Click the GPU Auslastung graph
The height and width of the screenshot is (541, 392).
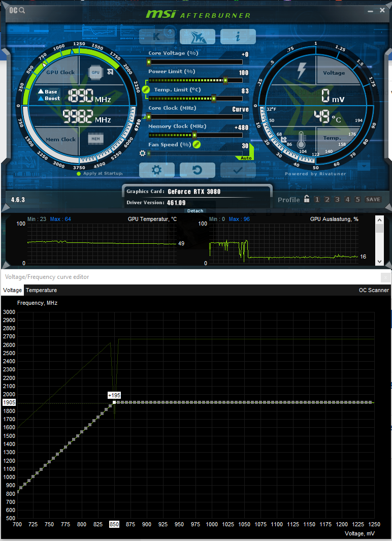tap(284, 243)
